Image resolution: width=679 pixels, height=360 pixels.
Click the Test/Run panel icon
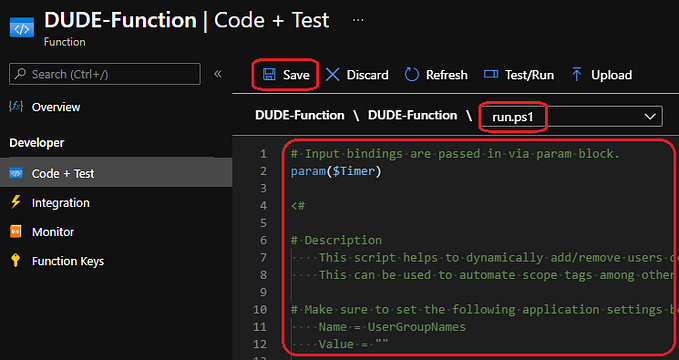[x=491, y=74]
